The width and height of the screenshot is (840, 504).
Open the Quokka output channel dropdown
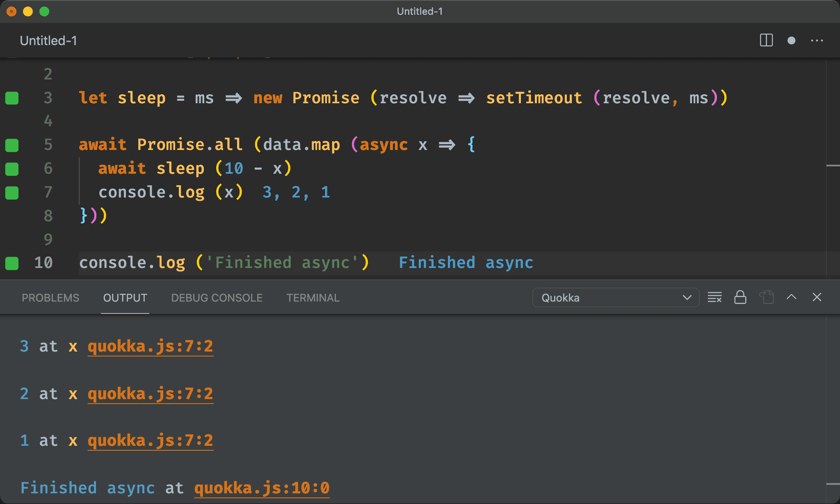click(x=615, y=297)
